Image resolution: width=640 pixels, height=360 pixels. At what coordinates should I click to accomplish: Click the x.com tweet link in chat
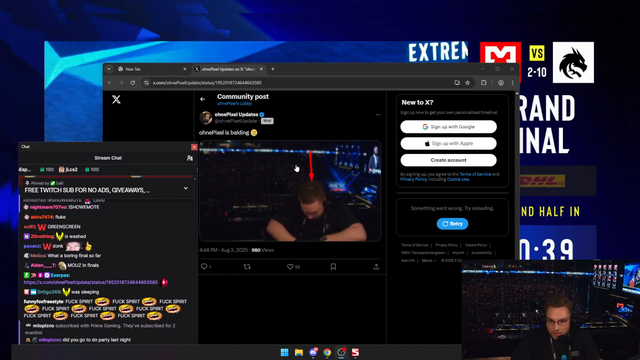coord(91,282)
